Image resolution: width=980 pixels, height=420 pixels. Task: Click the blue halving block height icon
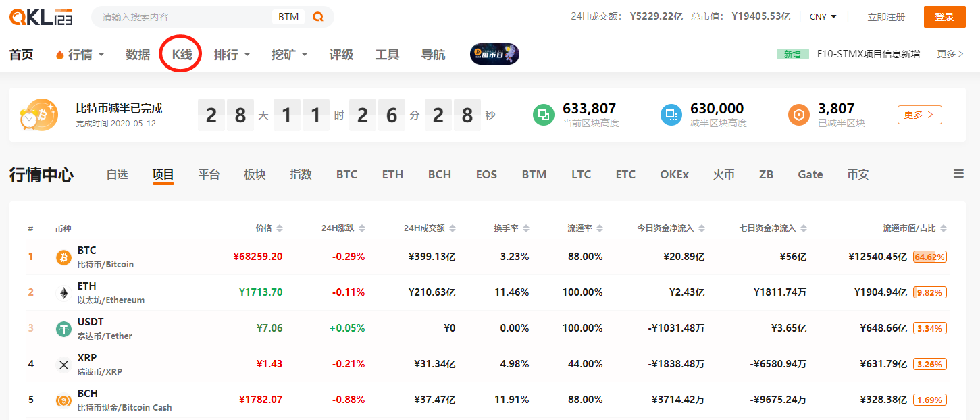click(671, 115)
